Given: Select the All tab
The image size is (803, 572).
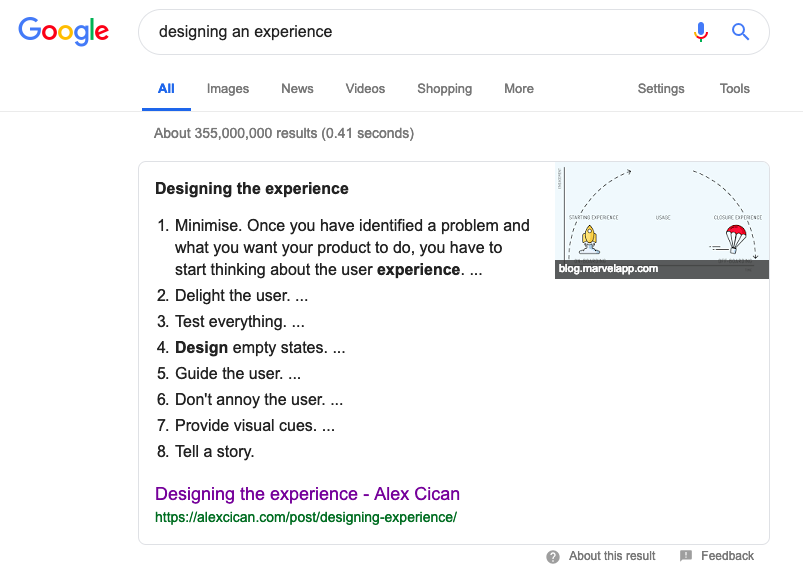Looking at the screenshot, I should [x=166, y=89].
